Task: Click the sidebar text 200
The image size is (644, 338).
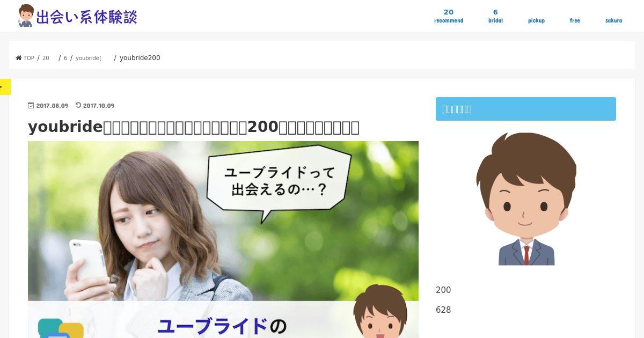Action: pos(443,290)
